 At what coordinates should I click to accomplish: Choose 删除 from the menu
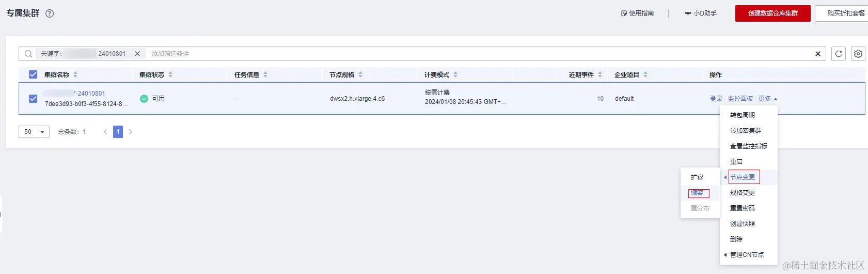736,239
